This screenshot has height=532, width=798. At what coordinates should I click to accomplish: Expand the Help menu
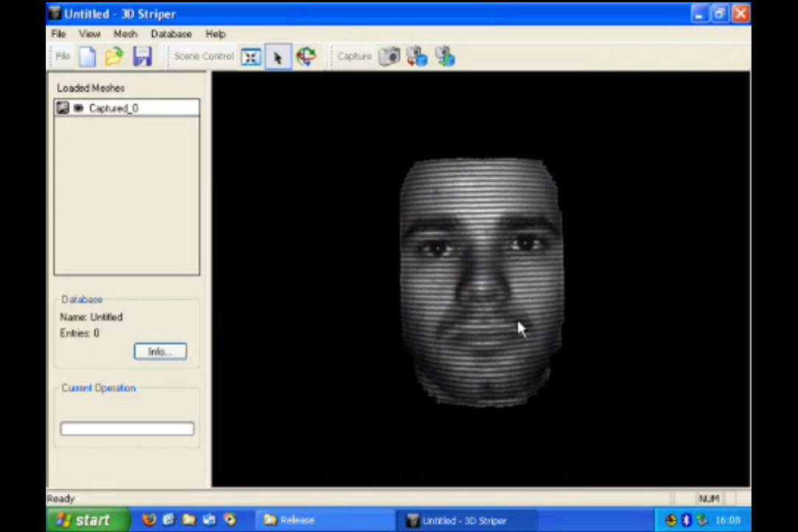pos(215,34)
